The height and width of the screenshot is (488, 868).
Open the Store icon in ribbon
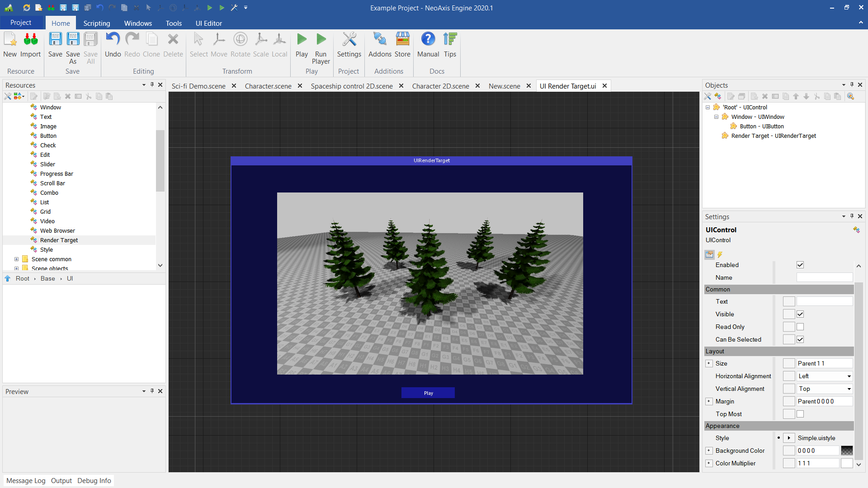tap(402, 40)
